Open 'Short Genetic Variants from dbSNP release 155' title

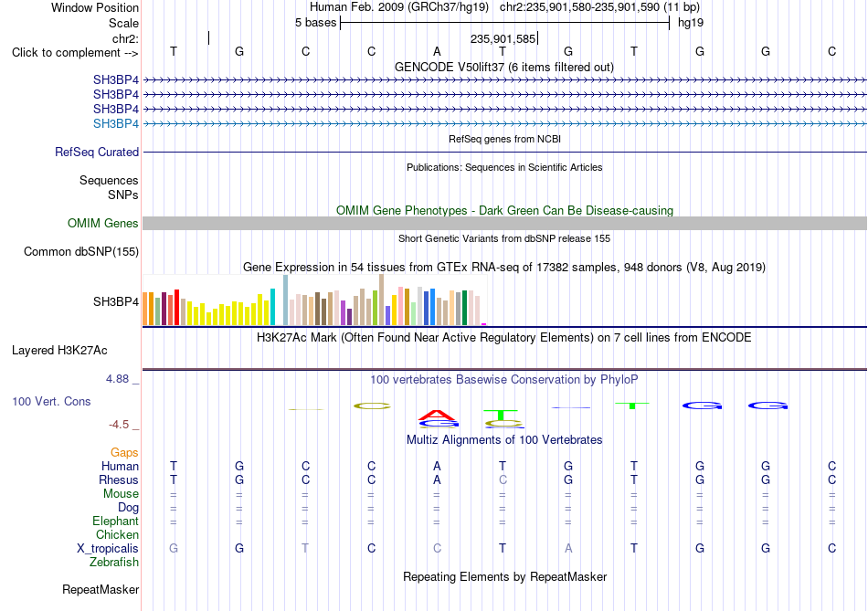[x=504, y=238]
